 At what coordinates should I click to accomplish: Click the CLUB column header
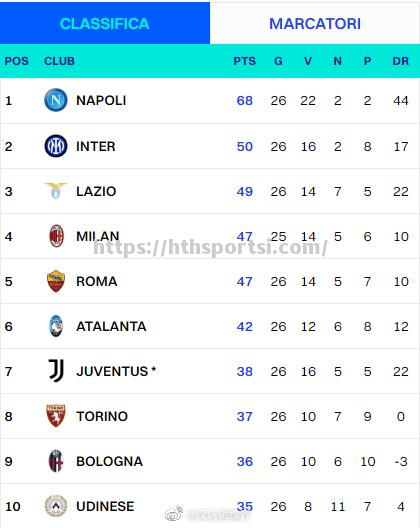click(59, 61)
